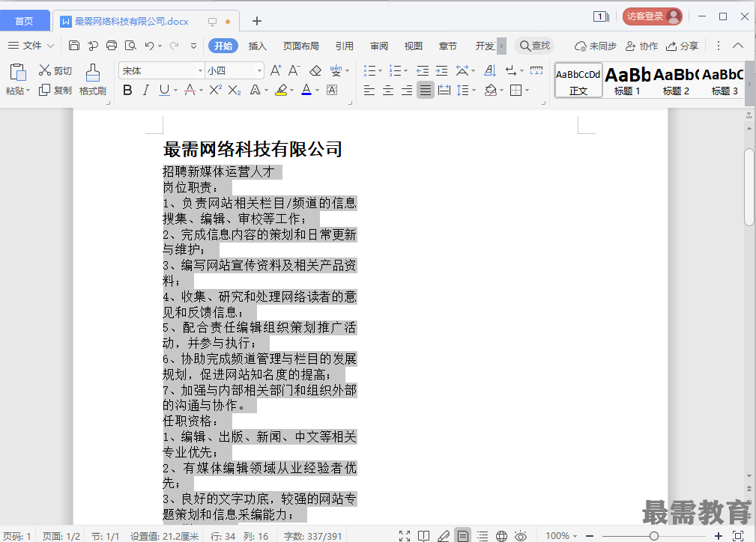Screen dimensions: 756x542
Task: Switch to the 审阅 (Review) tab
Action: pos(379,46)
